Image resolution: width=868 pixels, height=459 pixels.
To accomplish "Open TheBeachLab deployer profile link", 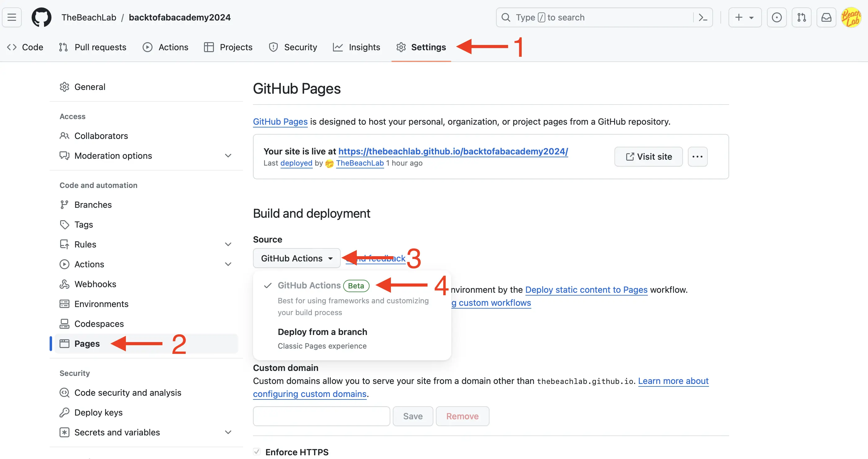I will click(x=360, y=163).
